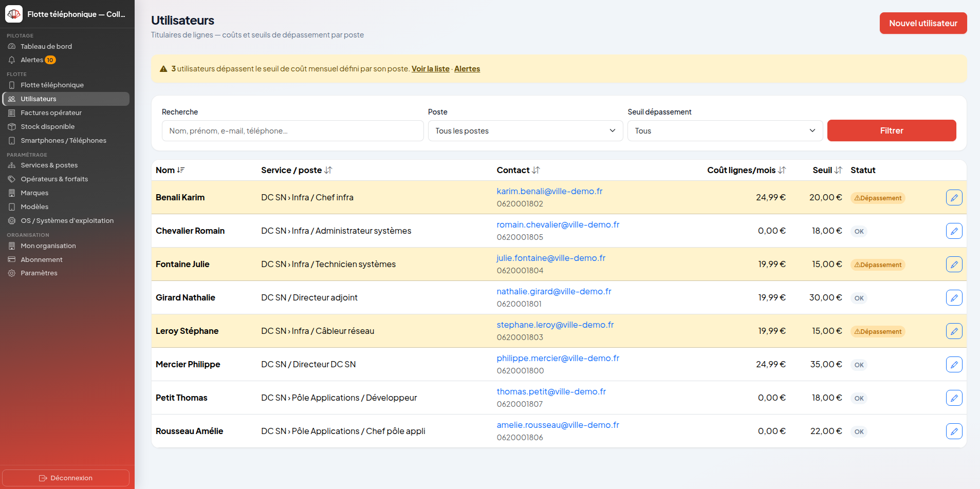Edit user Girard Nathalie with the pencil icon
Screen dimensions: 980x489
[x=954, y=297]
